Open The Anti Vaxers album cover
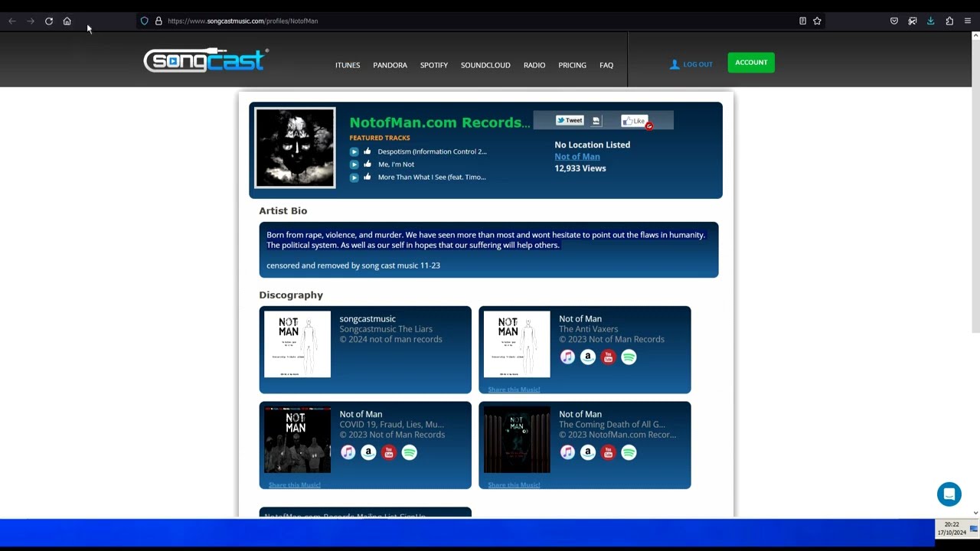This screenshot has height=551, width=980. [x=517, y=344]
